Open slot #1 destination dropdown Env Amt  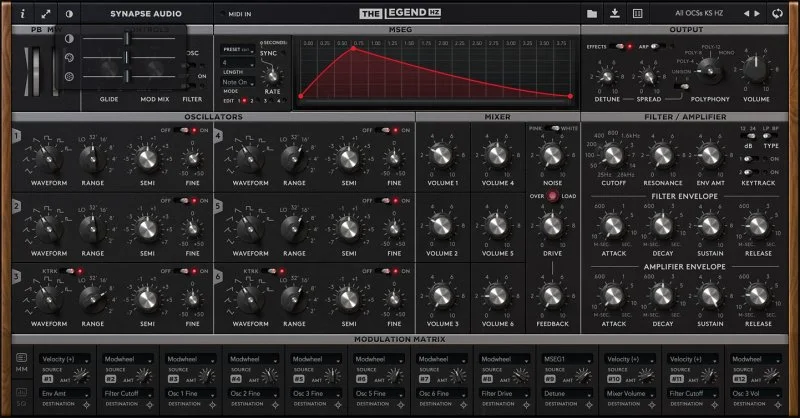[x=65, y=394]
